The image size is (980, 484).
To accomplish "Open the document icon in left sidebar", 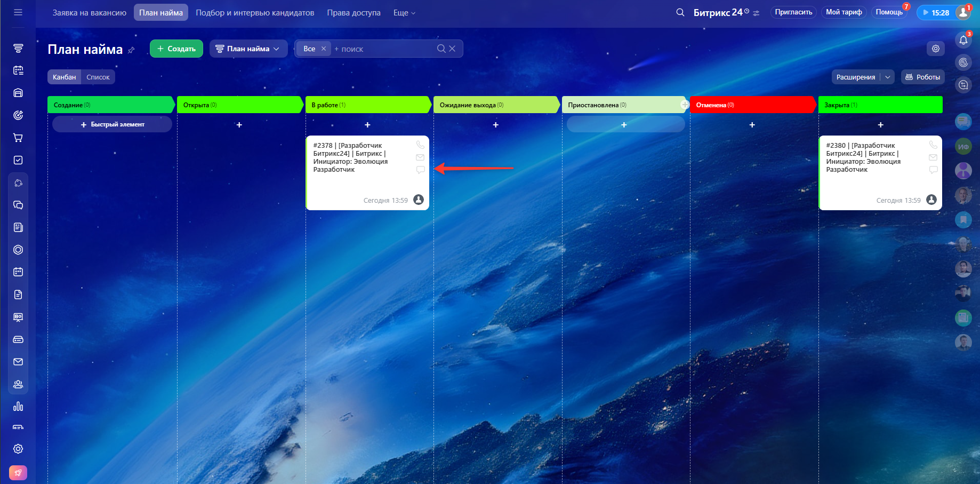I will pyautogui.click(x=18, y=295).
